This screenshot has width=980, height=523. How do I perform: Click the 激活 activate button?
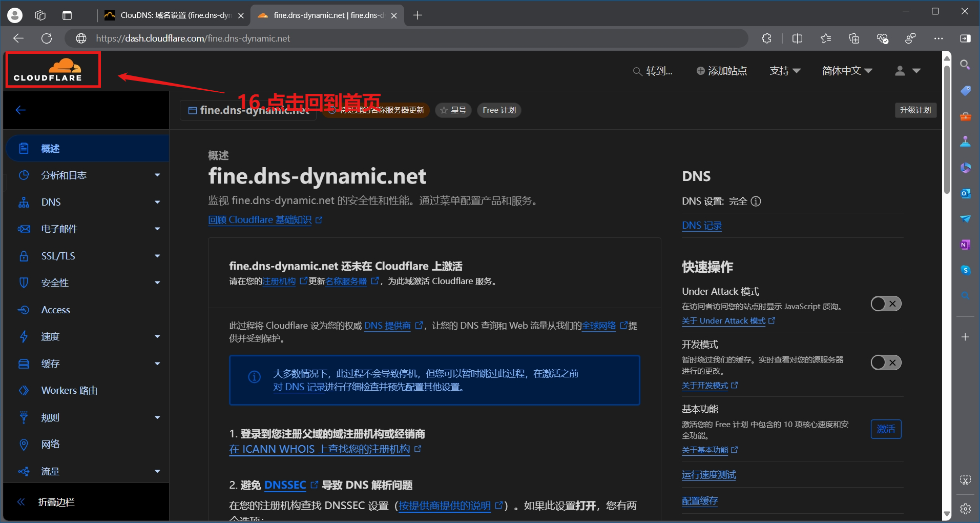886,429
